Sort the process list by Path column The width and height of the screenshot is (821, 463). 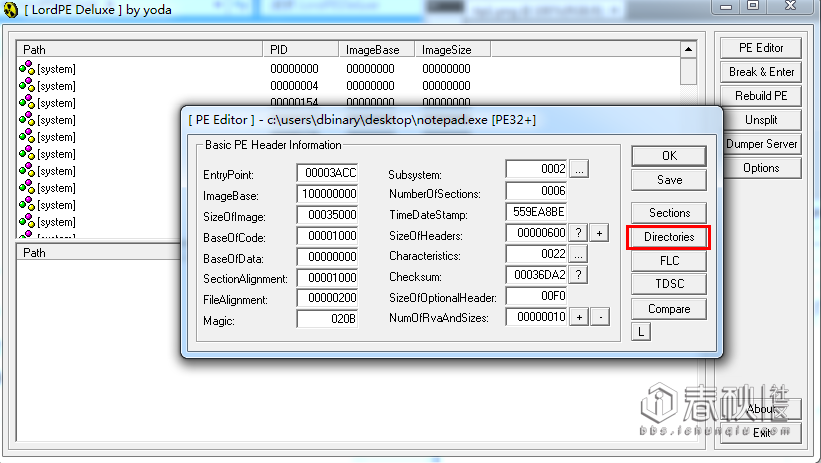(140, 50)
